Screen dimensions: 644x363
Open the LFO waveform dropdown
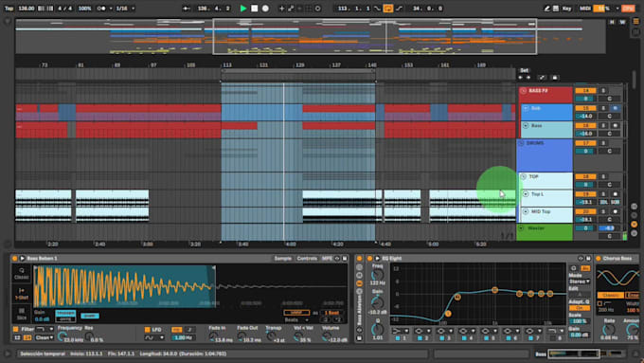[x=154, y=337]
